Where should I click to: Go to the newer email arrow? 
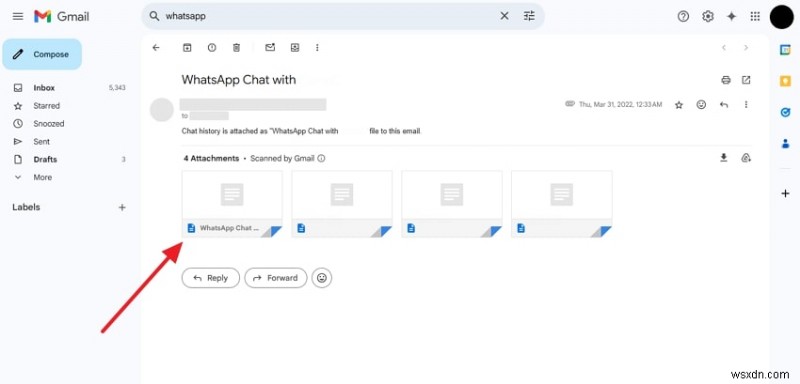click(723, 47)
